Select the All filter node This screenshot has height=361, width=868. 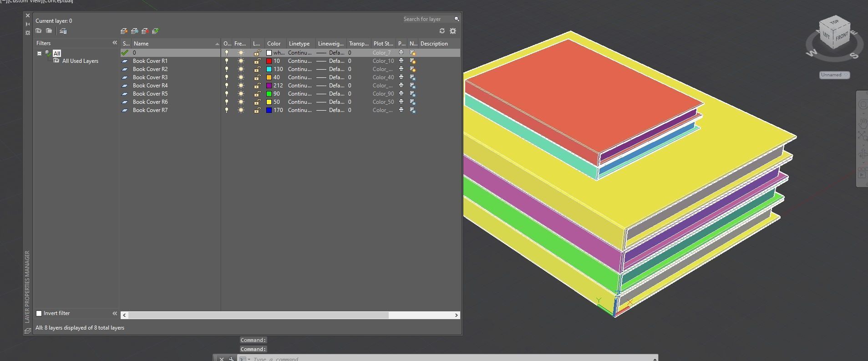point(57,53)
